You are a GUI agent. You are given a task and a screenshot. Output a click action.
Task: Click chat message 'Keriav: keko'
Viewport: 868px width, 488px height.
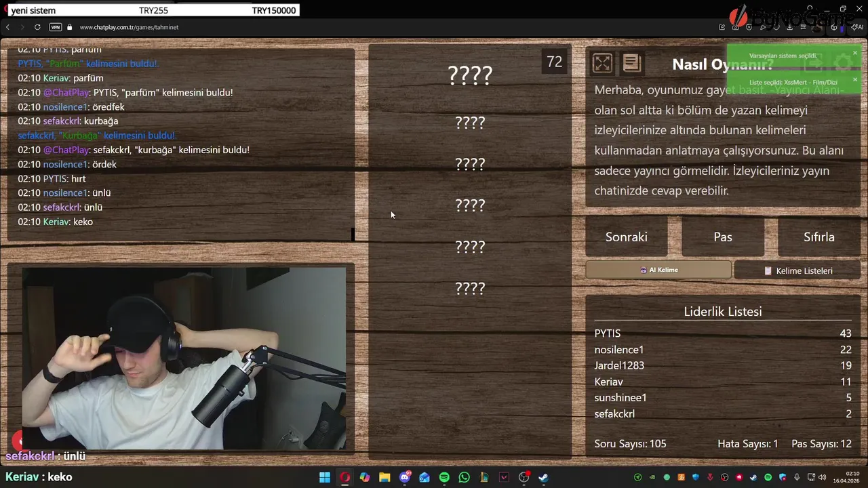pos(56,222)
